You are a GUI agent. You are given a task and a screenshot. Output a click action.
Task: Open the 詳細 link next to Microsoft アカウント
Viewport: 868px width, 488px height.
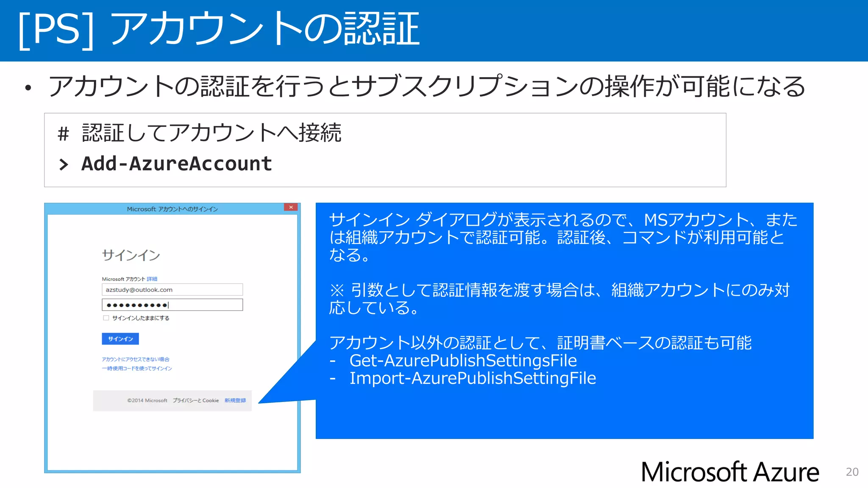click(x=152, y=279)
